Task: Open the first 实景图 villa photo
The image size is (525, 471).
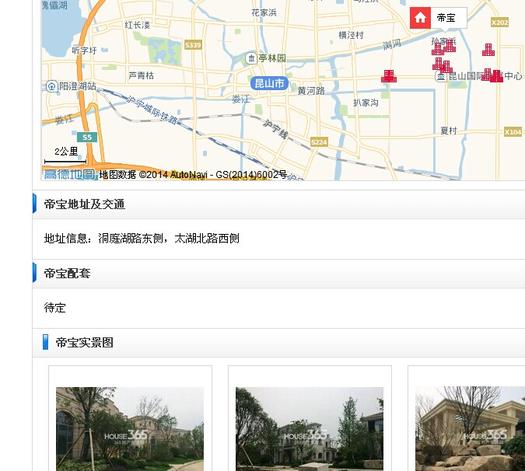Action: click(130, 429)
